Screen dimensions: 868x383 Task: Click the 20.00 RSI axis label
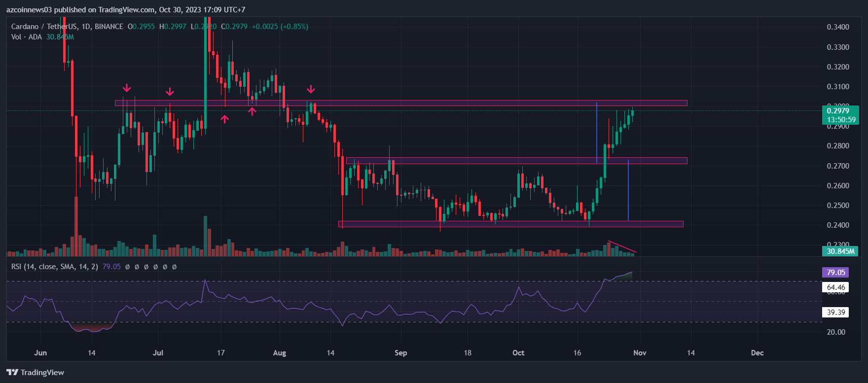pos(836,332)
